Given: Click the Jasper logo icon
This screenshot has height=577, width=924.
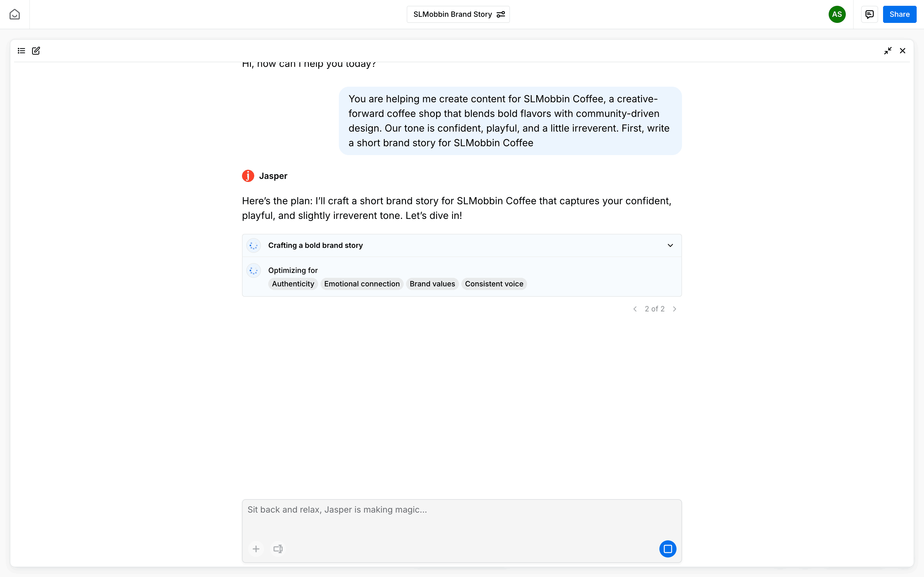Looking at the screenshot, I should (x=248, y=176).
